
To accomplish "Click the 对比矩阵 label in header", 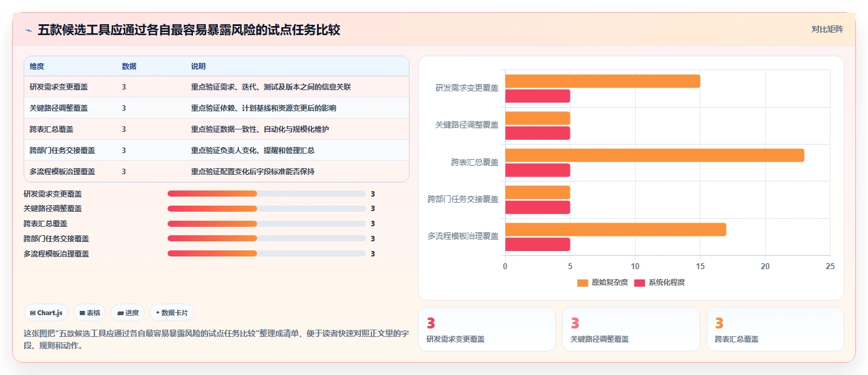I will pyautogui.click(x=827, y=29).
